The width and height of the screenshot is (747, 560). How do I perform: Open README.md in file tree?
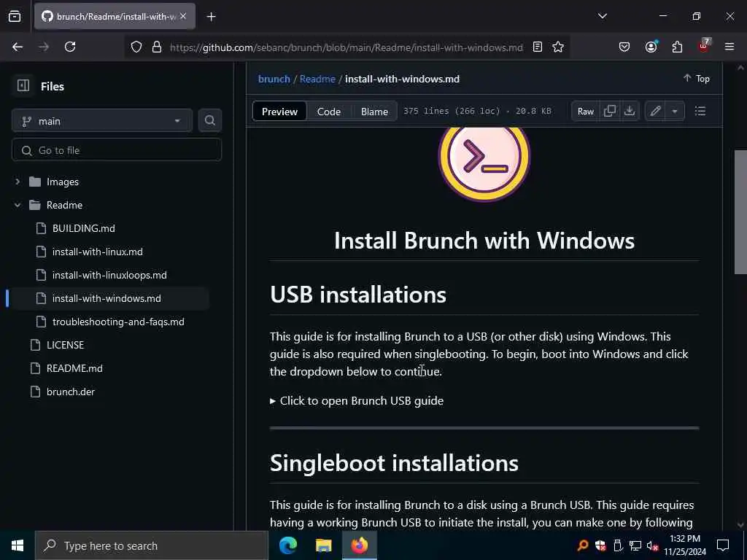74,368
